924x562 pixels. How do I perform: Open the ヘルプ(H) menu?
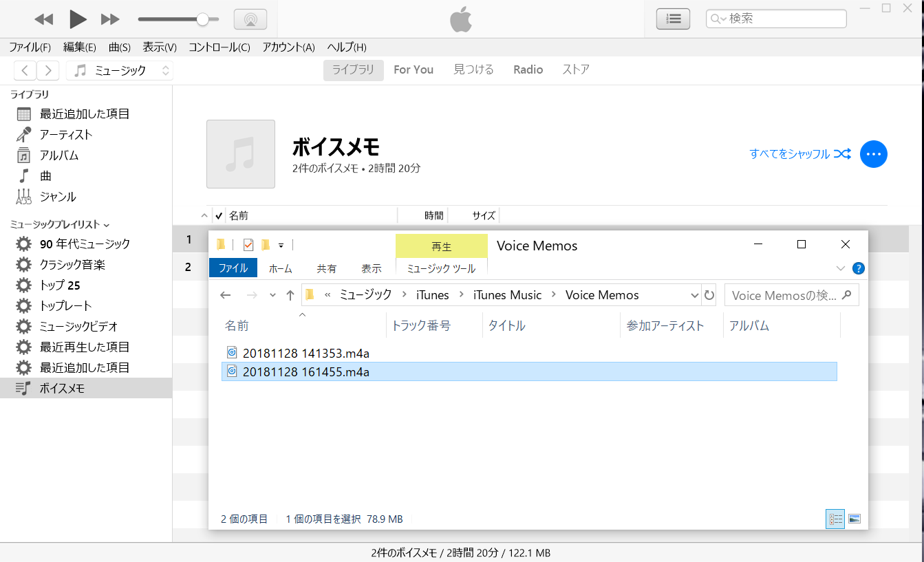point(346,47)
